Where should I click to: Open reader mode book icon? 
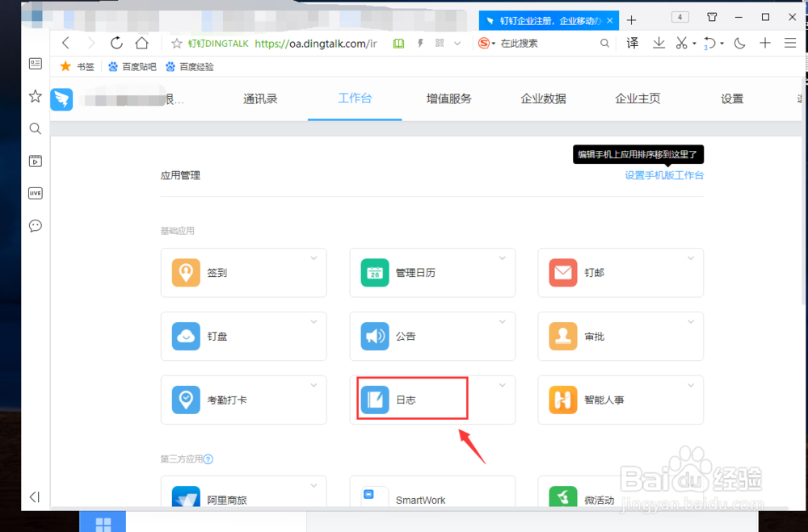[x=399, y=44]
